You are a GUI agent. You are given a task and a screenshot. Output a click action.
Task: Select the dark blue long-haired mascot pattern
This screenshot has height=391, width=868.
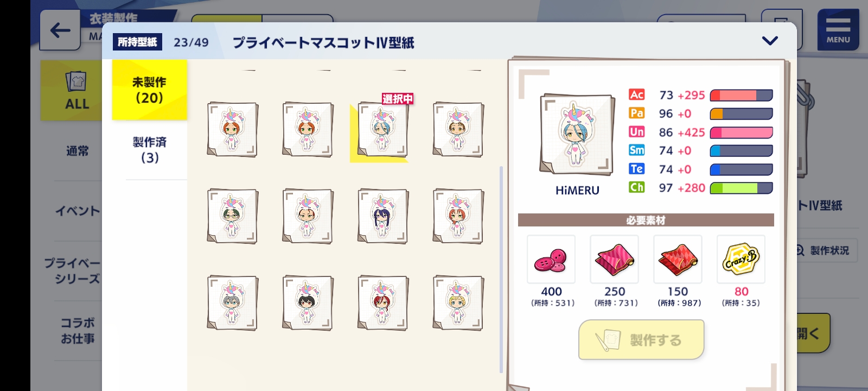click(382, 216)
